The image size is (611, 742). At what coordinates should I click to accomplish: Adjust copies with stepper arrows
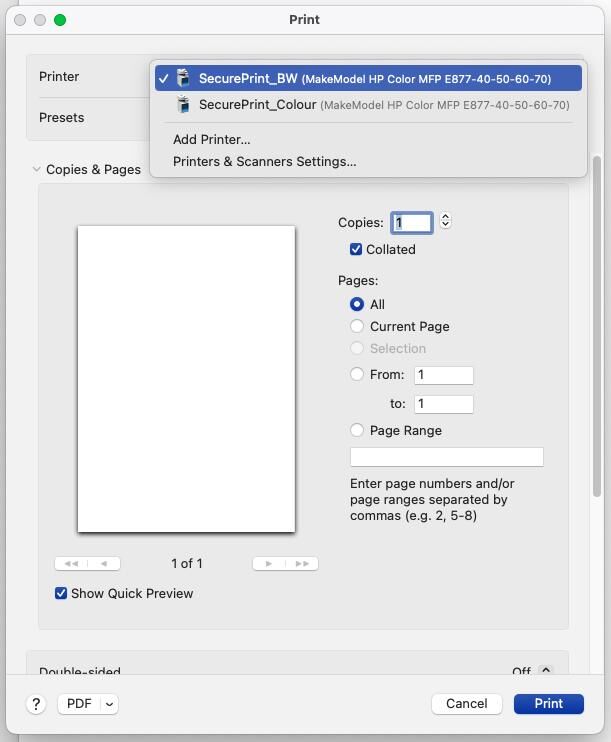point(445,221)
